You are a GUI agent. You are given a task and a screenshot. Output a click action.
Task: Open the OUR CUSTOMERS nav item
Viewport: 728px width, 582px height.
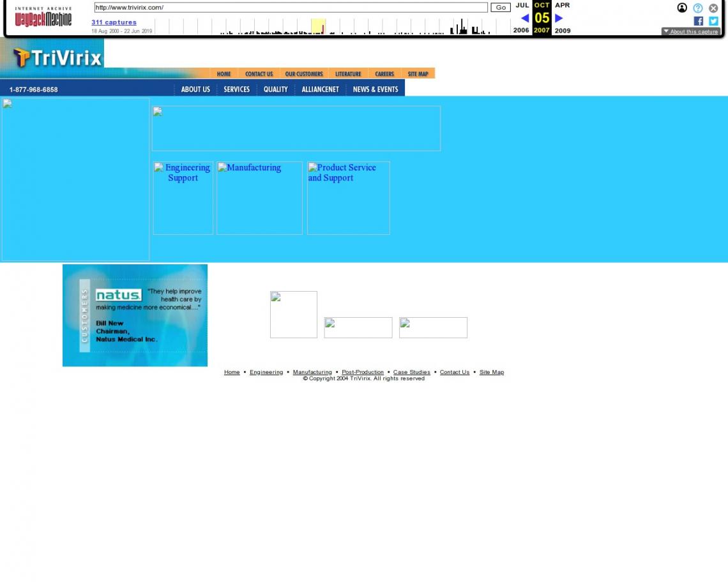click(x=303, y=74)
